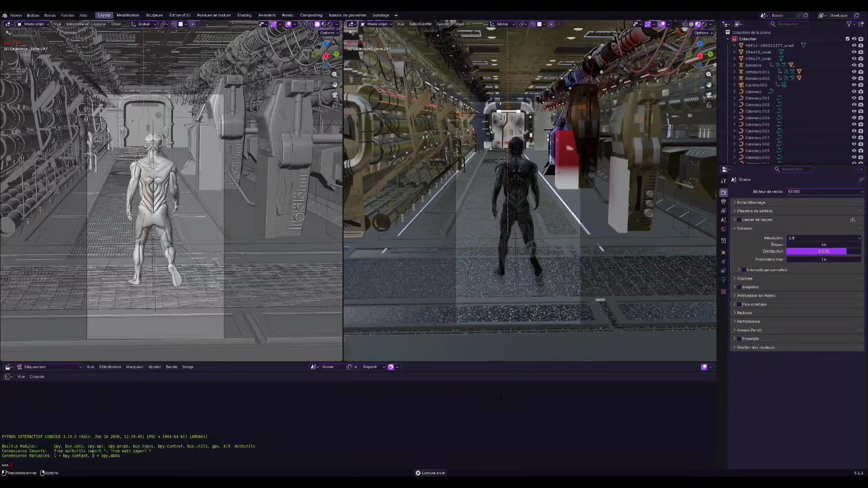Switch to the Compositing workspace tab
This screenshot has width=868, height=488.
pyautogui.click(x=311, y=15)
